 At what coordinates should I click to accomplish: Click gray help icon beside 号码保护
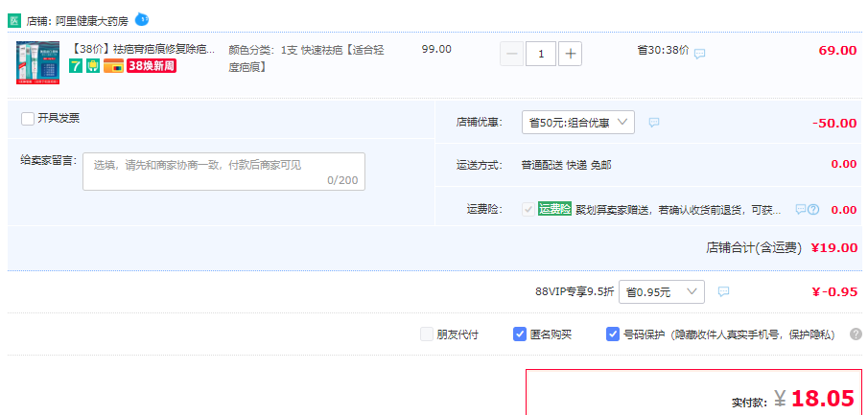[x=856, y=334]
